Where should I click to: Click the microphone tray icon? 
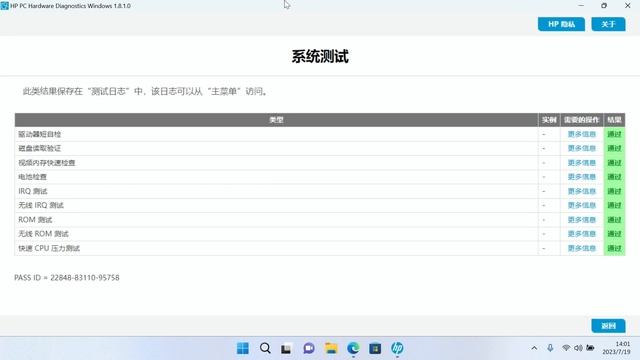[x=550, y=348]
